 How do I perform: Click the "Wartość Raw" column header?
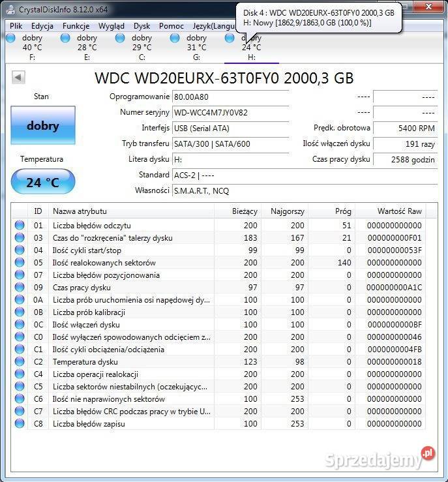(400, 211)
